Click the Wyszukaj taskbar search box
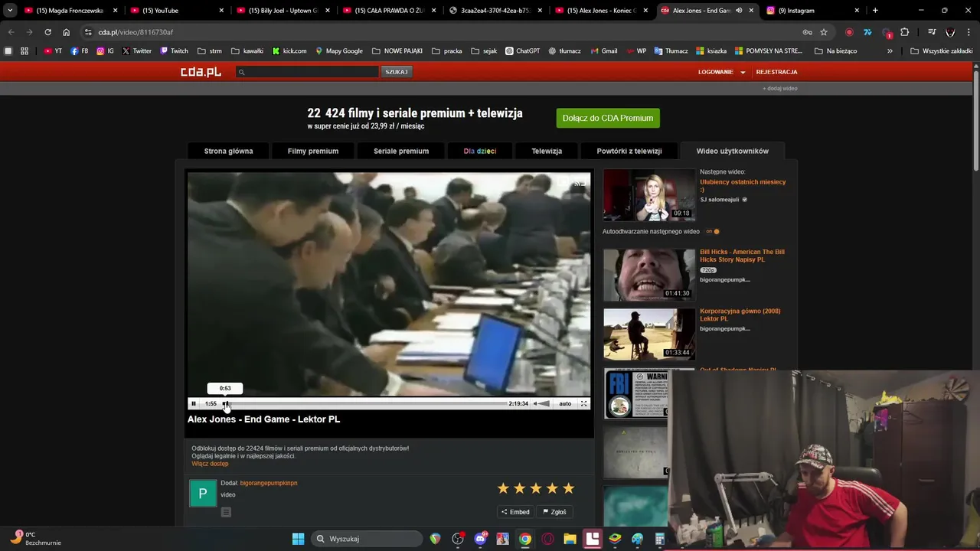 tap(367, 539)
